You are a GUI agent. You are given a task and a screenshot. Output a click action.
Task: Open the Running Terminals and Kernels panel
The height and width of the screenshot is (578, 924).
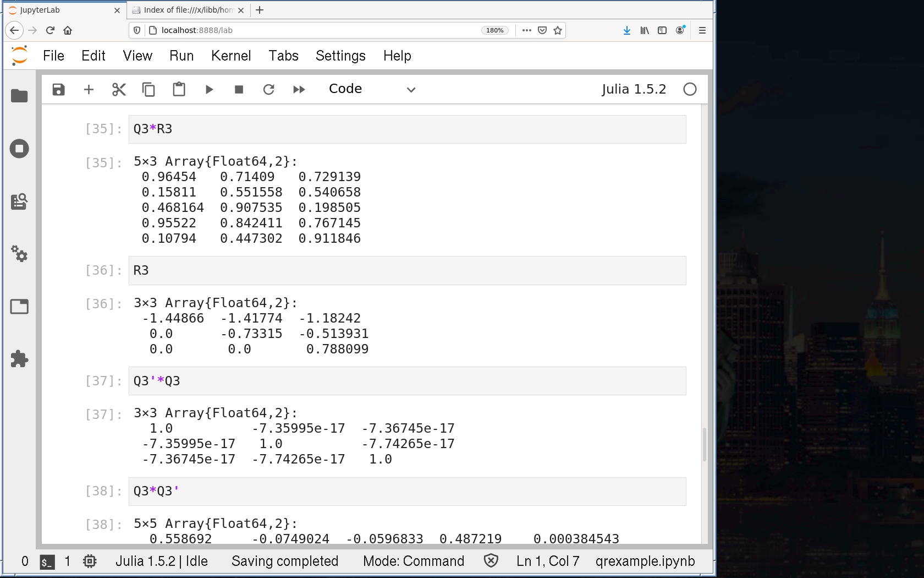pos(19,149)
